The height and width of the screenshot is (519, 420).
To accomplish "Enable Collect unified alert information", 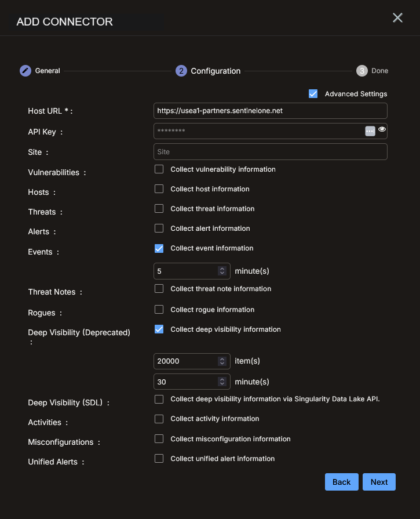I will [159, 459].
